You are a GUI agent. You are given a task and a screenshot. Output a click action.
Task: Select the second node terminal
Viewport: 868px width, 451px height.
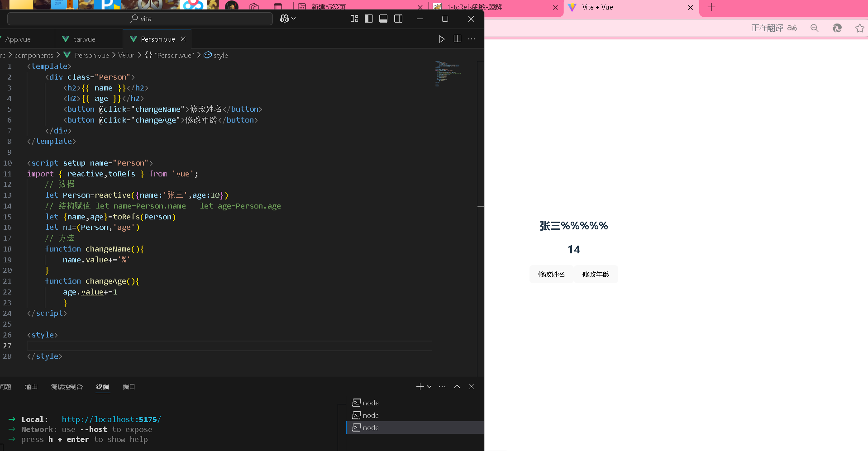pyautogui.click(x=415, y=415)
